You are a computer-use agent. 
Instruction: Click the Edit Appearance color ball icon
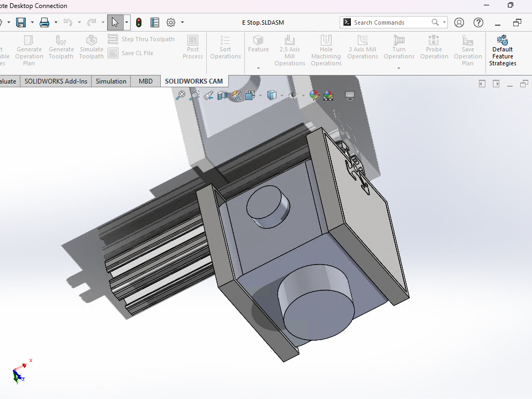(314, 95)
